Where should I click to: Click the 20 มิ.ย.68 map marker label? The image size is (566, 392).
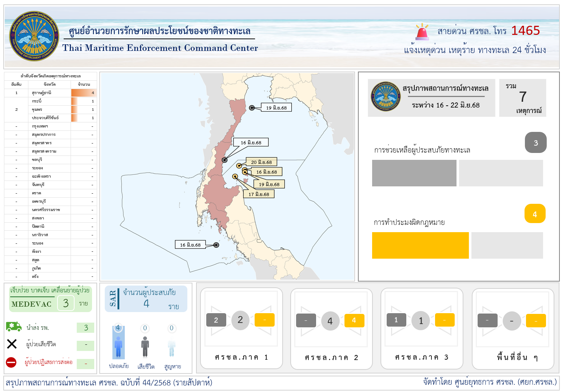(261, 162)
